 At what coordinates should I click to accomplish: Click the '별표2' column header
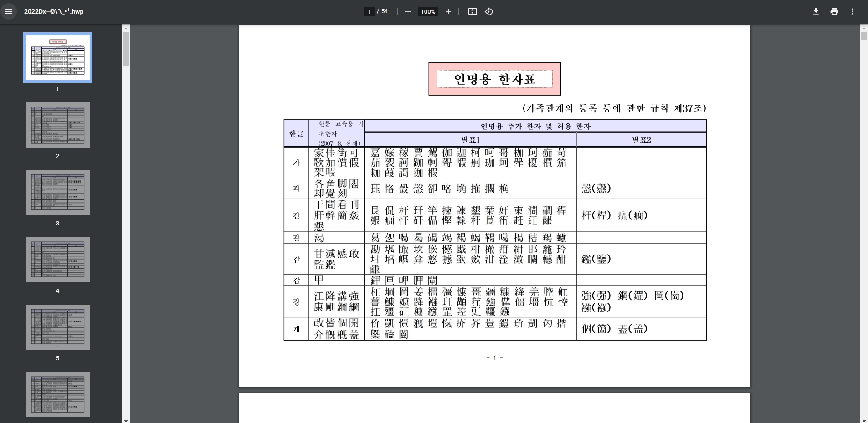coord(642,140)
